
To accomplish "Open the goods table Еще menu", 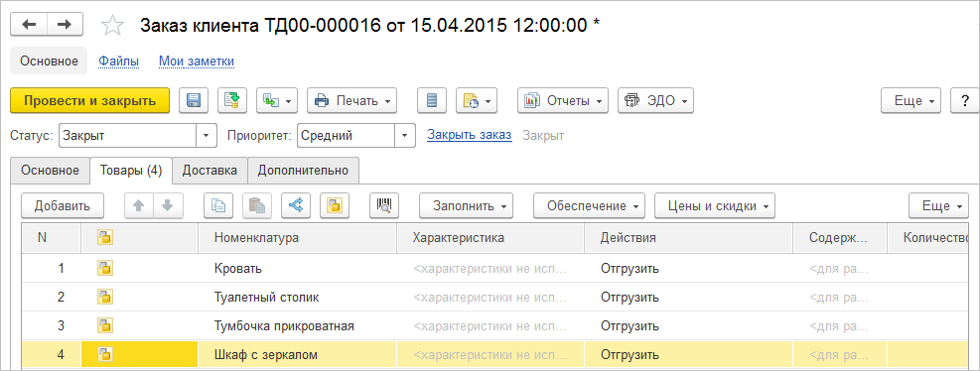I will [x=938, y=205].
